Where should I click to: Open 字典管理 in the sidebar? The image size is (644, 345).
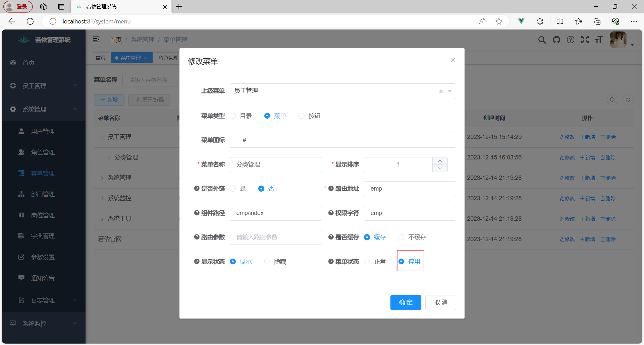point(44,236)
